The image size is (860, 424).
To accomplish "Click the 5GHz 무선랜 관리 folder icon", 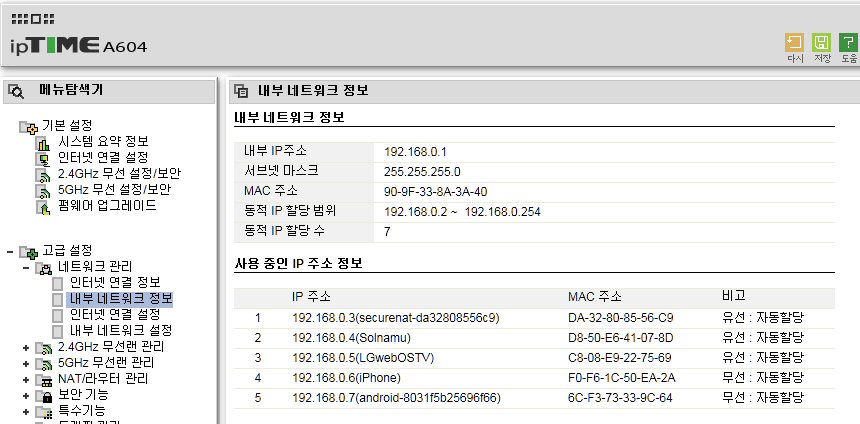I will [43, 364].
